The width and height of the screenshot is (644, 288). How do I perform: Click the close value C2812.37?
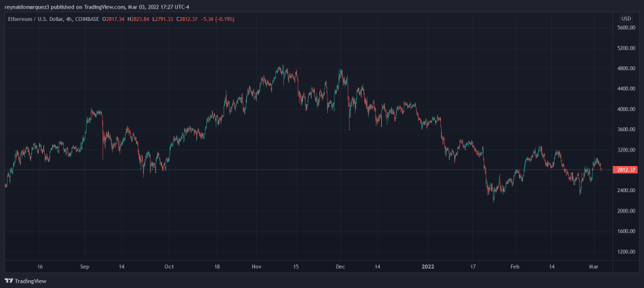tap(187, 19)
